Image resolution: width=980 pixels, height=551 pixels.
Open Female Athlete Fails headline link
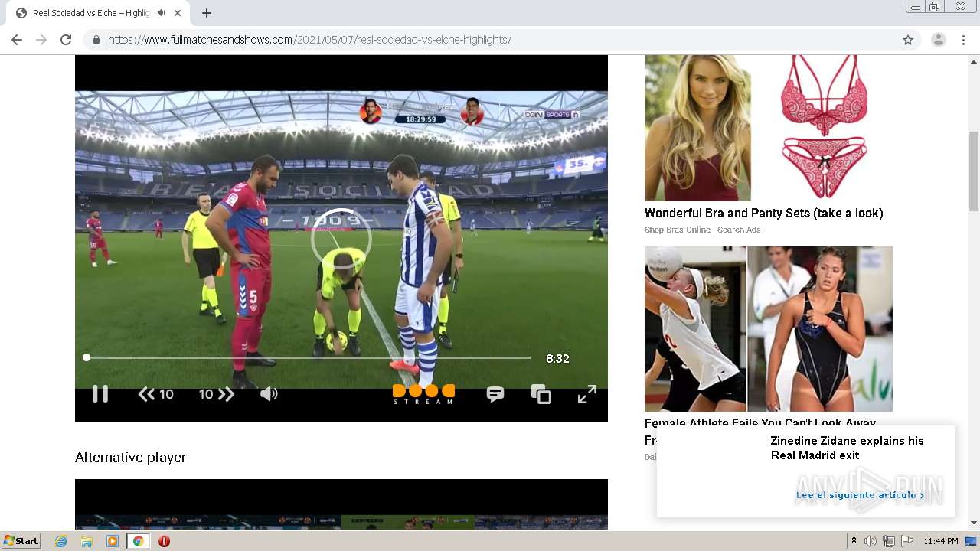tap(760, 423)
